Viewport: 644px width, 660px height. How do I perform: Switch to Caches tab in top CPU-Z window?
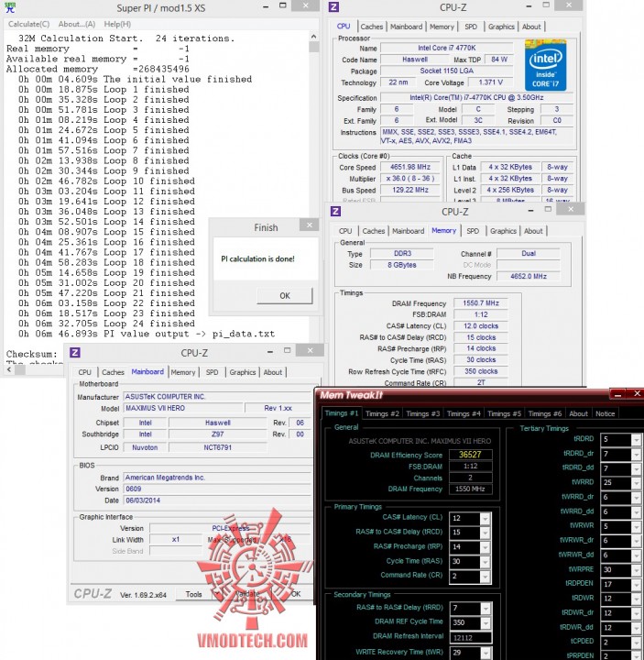click(371, 27)
